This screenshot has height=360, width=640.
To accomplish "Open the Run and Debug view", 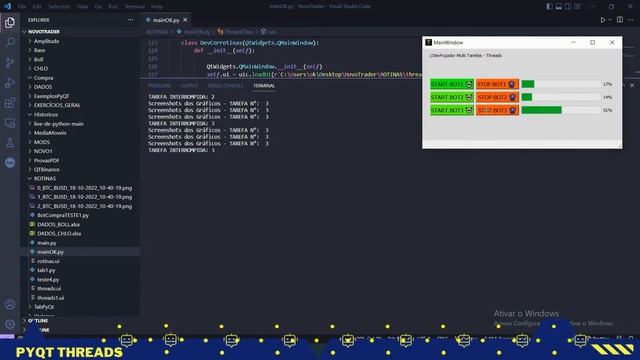I will (x=10, y=82).
